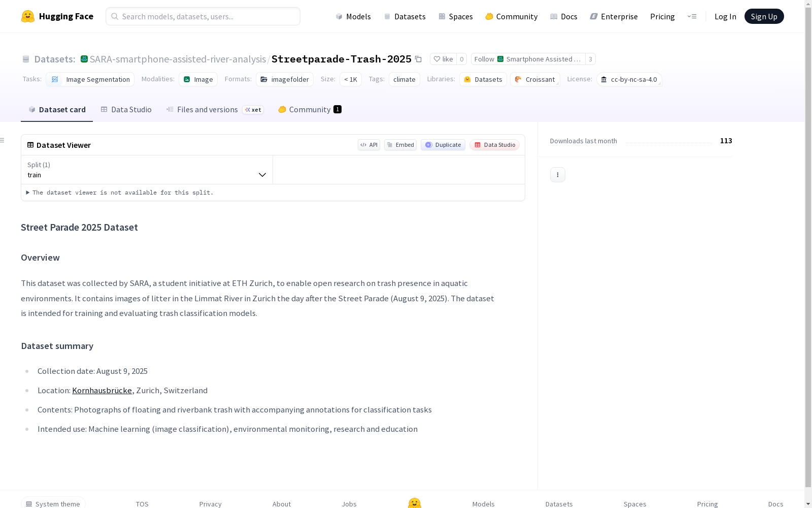The height and width of the screenshot is (508, 812).
Task: Click the Sign Up button
Action: [x=764, y=16]
